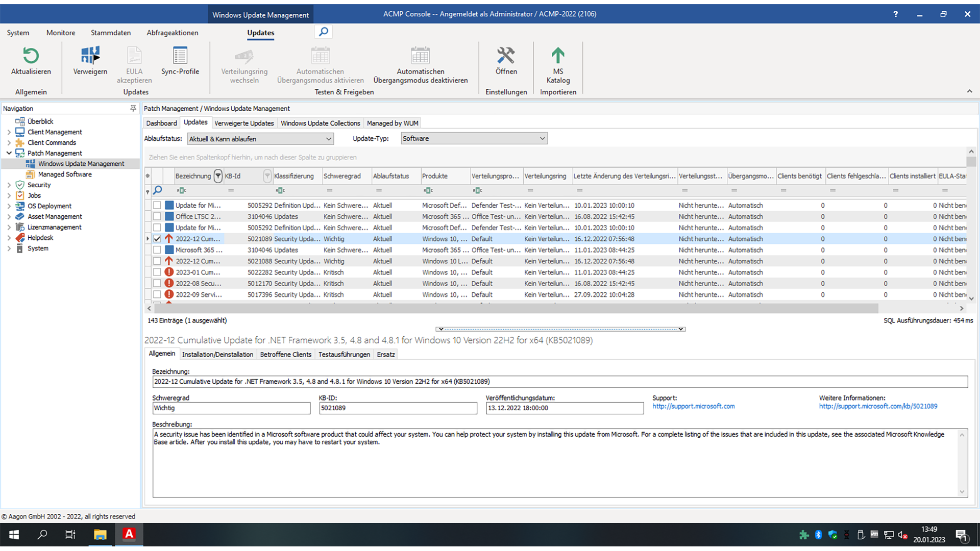Open the Monitore ribbon tab
Screen dimensions: 980x551
[61, 33]
